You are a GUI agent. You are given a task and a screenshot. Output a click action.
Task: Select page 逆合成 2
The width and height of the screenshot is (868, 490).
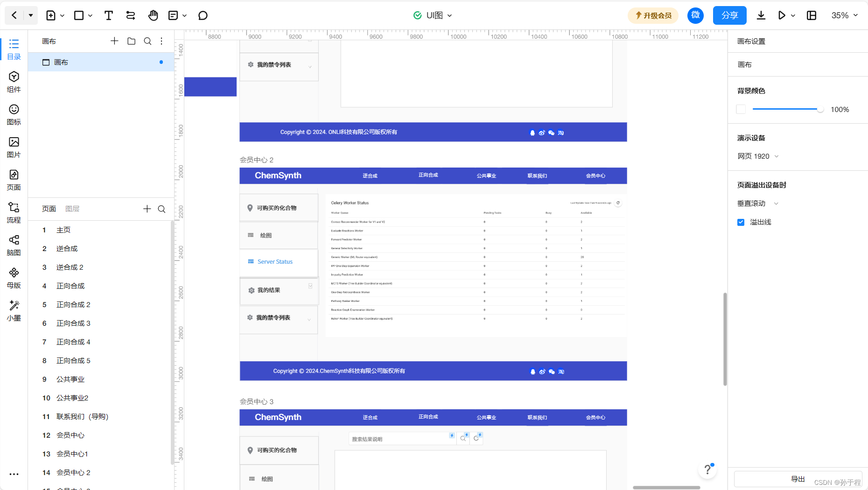[x=100, y=267]
